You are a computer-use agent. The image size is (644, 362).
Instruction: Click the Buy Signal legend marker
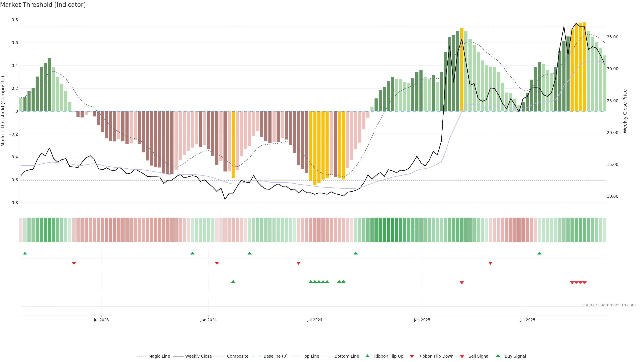pos(498,356)
